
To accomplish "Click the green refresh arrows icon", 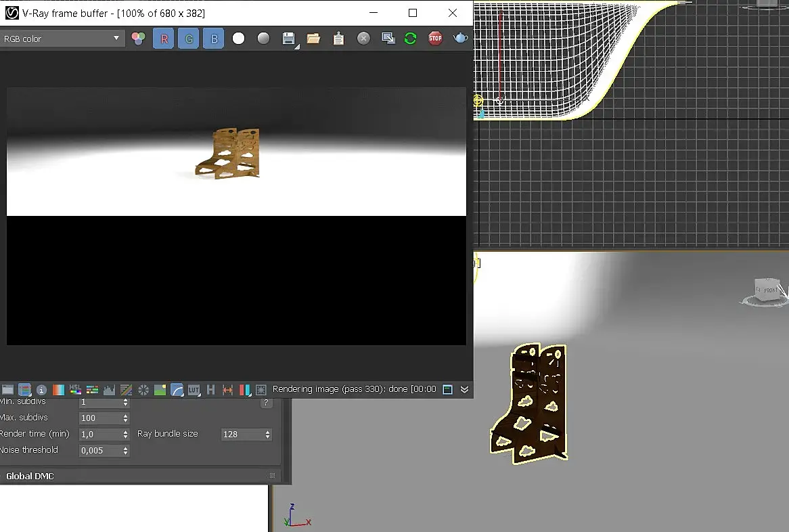I will pyautogui.click(x=410, y=39).
